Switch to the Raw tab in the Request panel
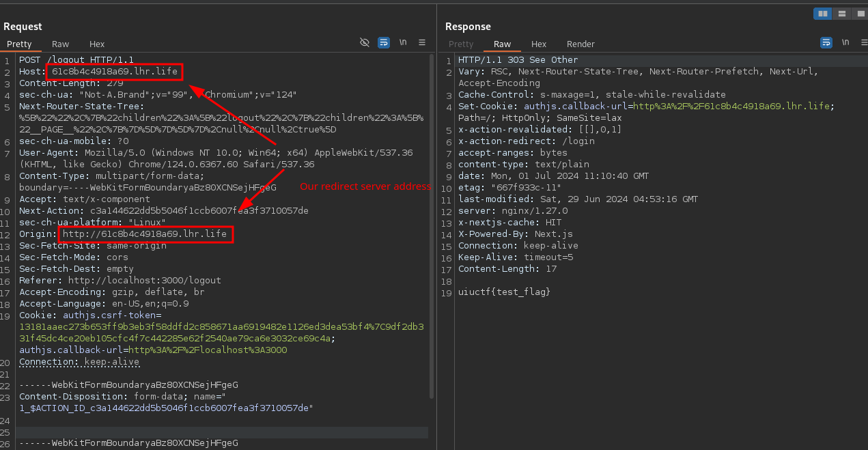 tap(60, 44)
